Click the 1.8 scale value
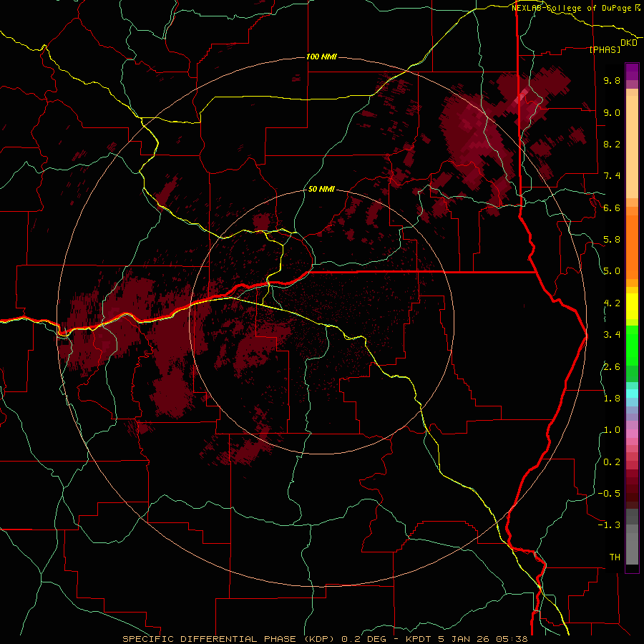 click(612, 399)
